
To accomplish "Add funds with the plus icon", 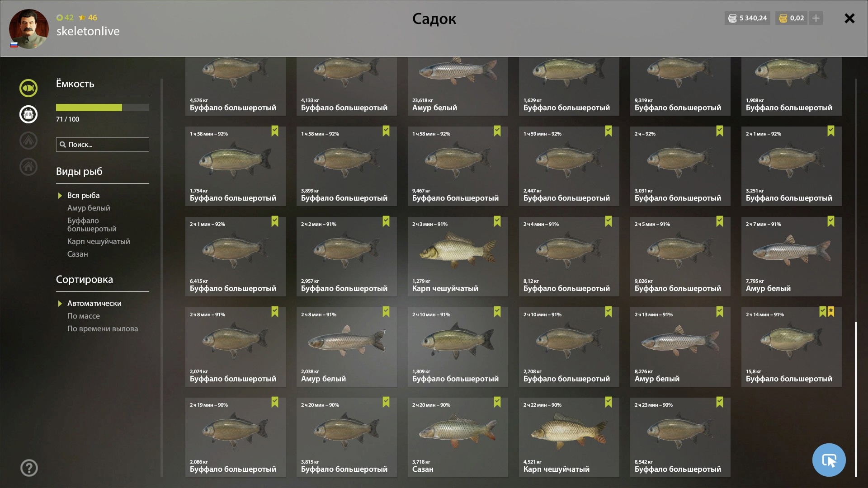I will [x=816, y=18].
